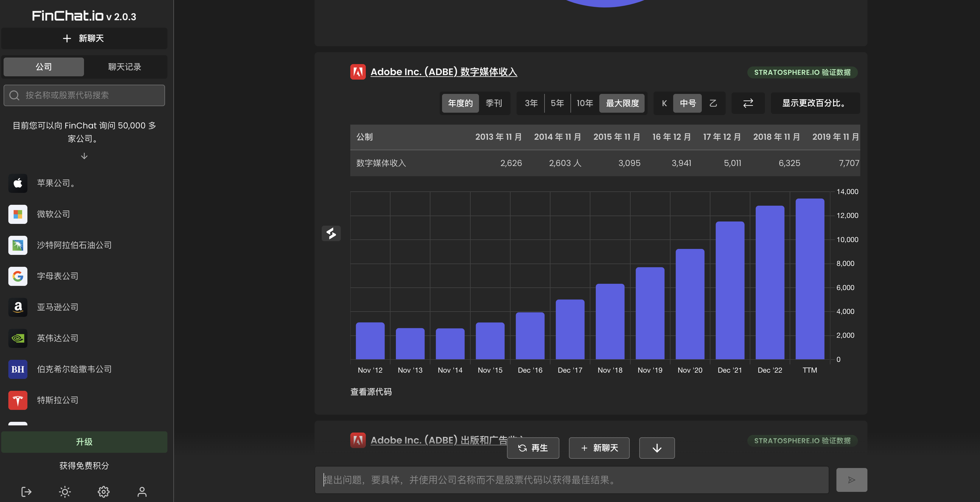Switch units to 中号
980x502 pixels.
(687, 103)
